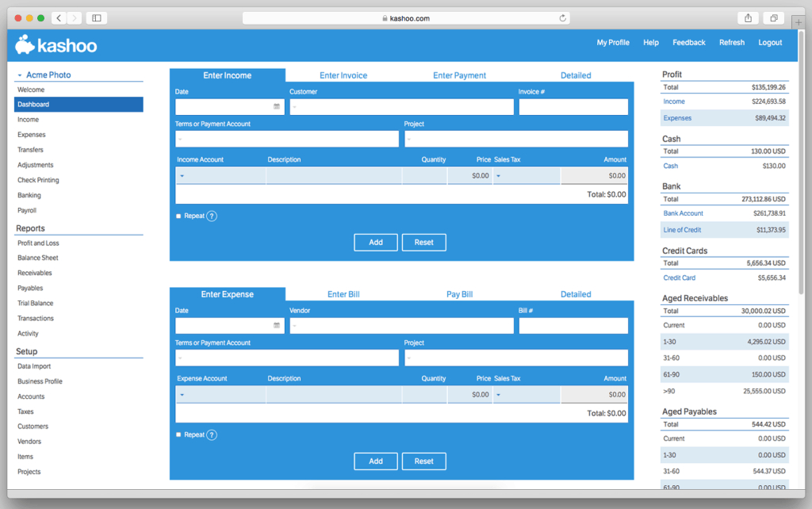Expand the Customer selection field

pos(402,106)
